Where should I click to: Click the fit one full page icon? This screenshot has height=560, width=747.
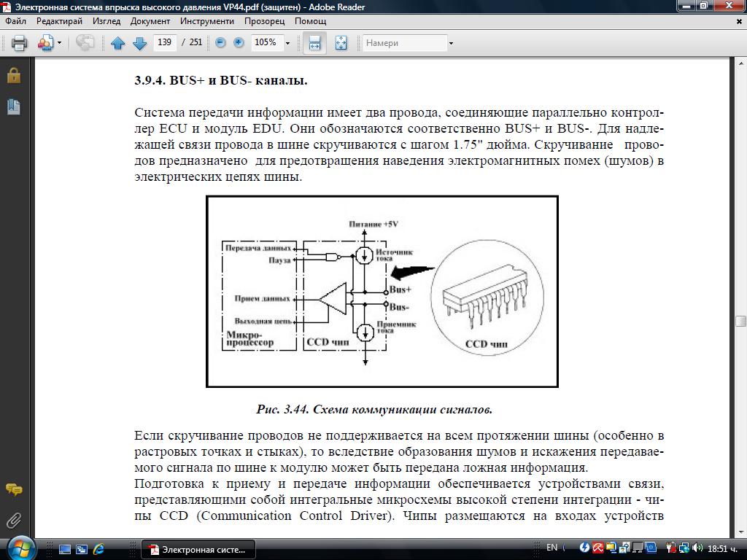tap(341, 43)
